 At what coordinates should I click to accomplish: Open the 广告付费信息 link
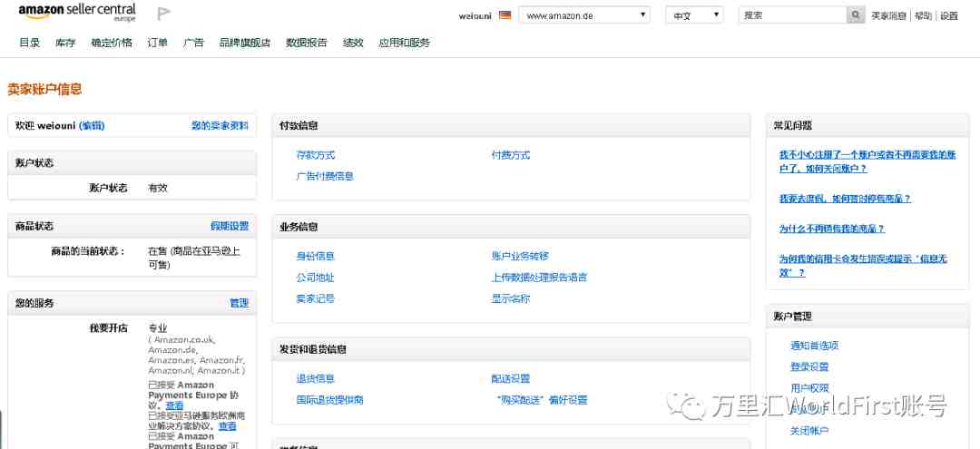(325, 176)
